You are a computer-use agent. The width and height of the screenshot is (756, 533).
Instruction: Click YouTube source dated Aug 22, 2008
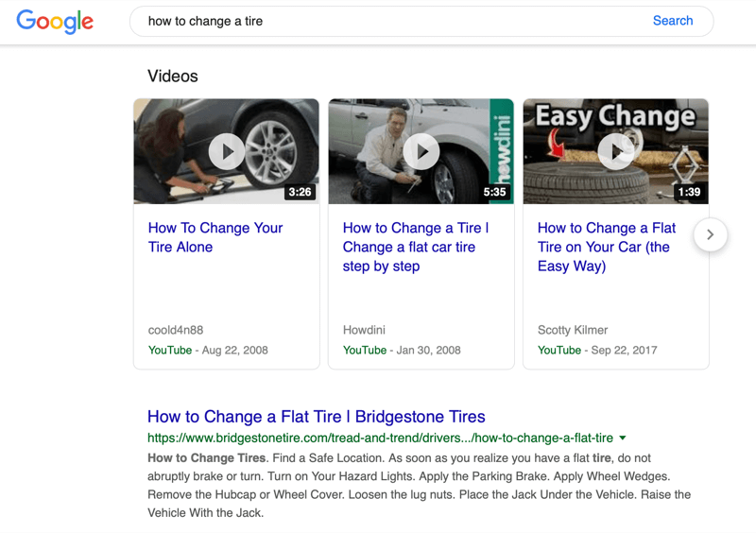pos(170,351)
